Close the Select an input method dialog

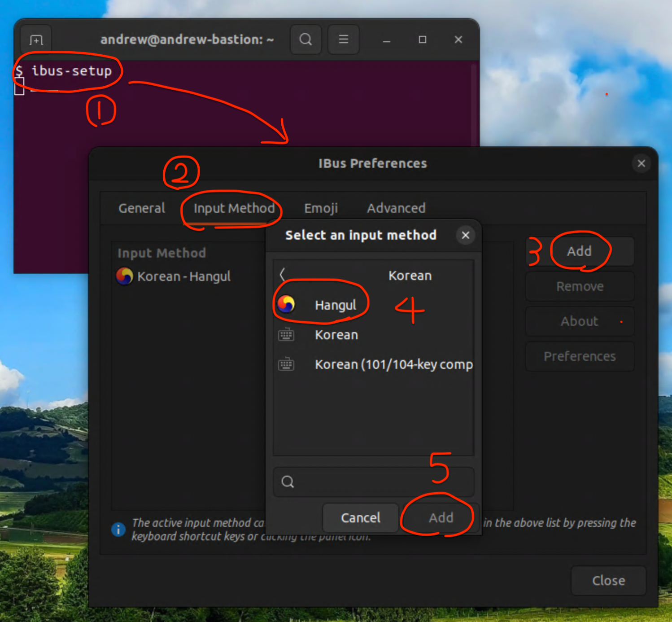[x=466, y=235]
